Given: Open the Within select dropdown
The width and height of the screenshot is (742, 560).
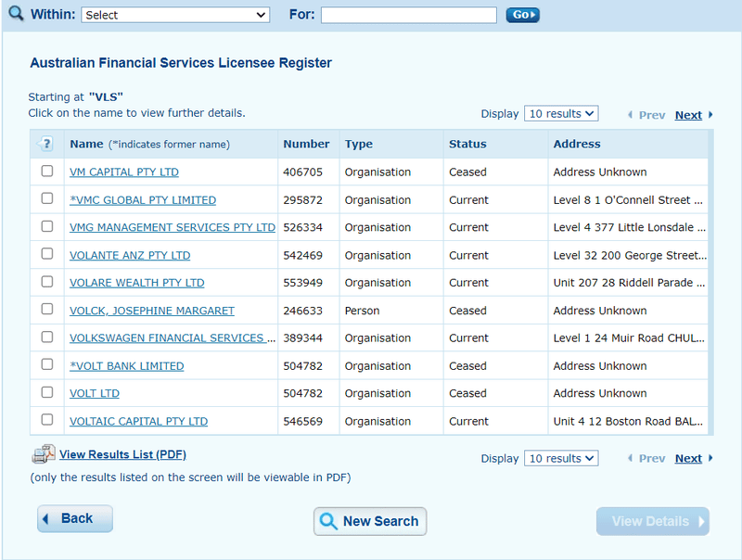Looking at the screenshot, I should point(175,15).
